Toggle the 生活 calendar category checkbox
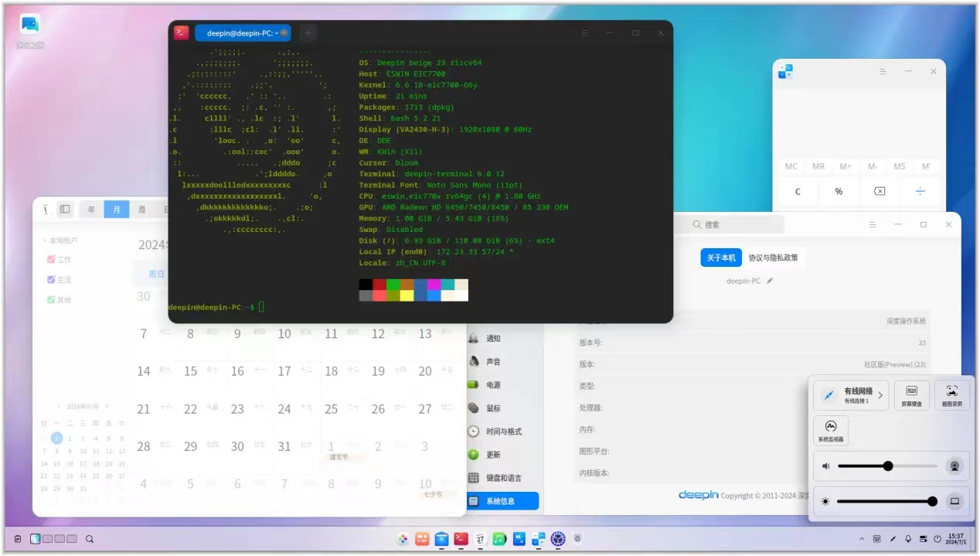 pyautogui.click(x=50, y=279)
